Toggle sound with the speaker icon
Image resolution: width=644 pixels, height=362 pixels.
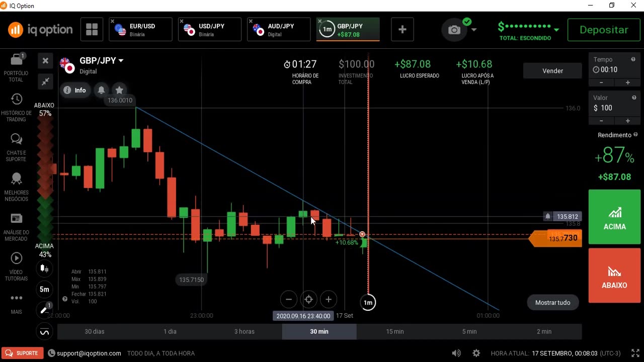pos(456,353)
